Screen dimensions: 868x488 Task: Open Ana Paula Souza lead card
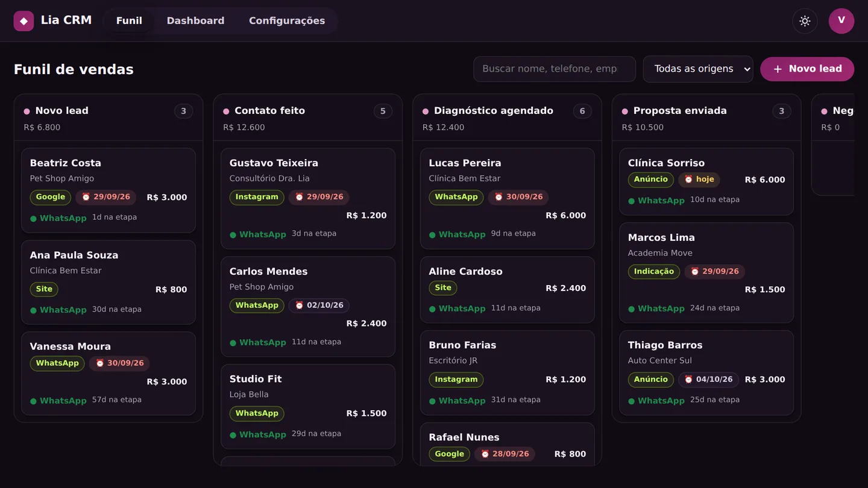(108, 283)
